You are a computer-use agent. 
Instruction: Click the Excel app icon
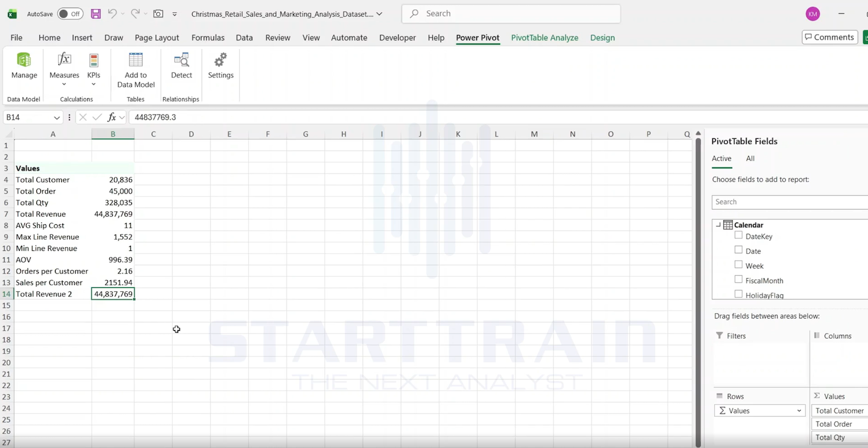[12, 13]
